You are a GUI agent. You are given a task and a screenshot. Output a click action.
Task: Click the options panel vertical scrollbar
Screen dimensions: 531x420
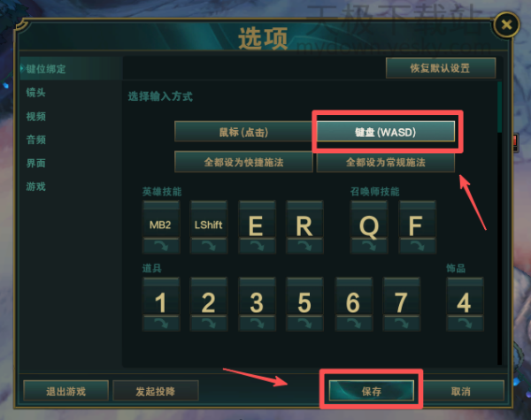click(x=499, y=107)
